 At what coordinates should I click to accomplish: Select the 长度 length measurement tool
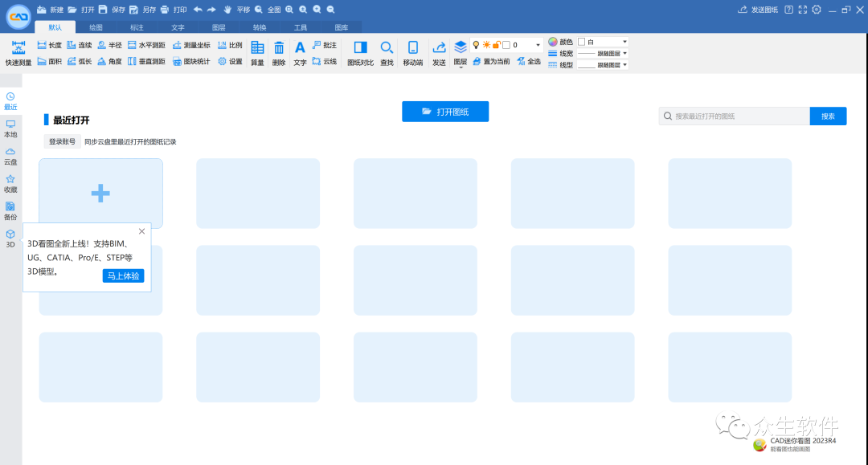[49, 45]
